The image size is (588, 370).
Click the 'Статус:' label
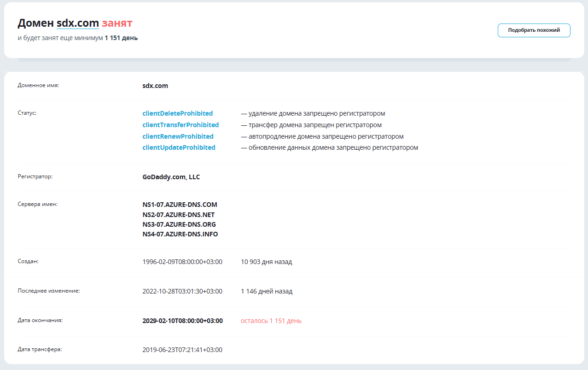pos(27,113)
